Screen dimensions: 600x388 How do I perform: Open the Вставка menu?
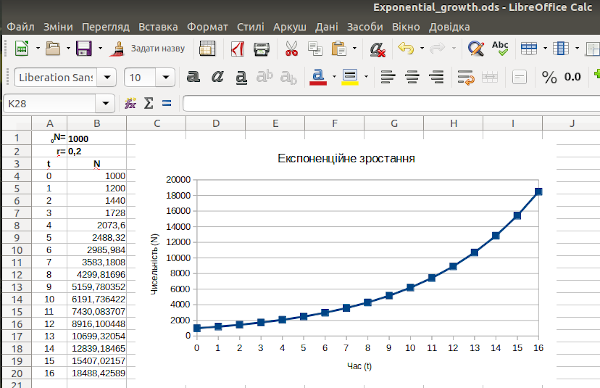coord(158,27)
